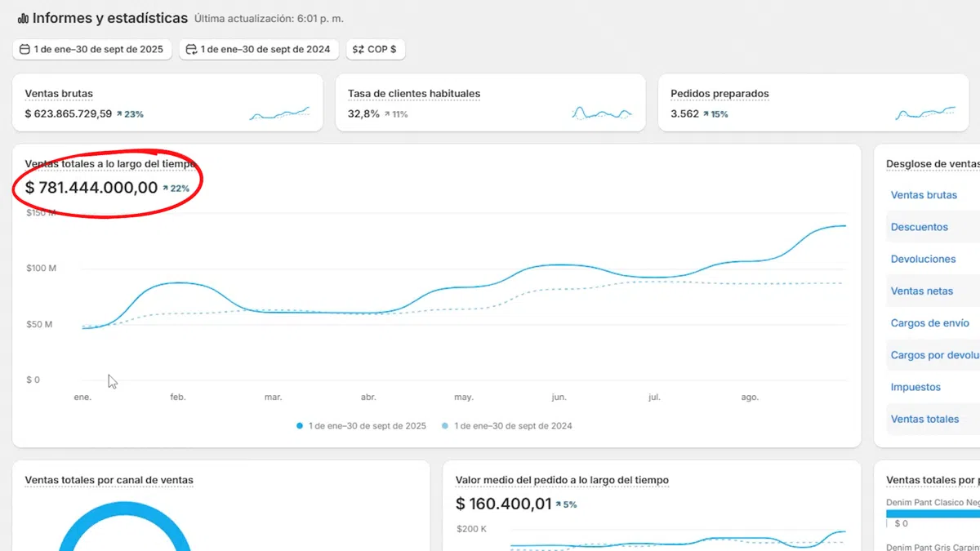Click the Tasa de clientes habituales sparkline
The image size is (980, 551).
tap(602, 113)
